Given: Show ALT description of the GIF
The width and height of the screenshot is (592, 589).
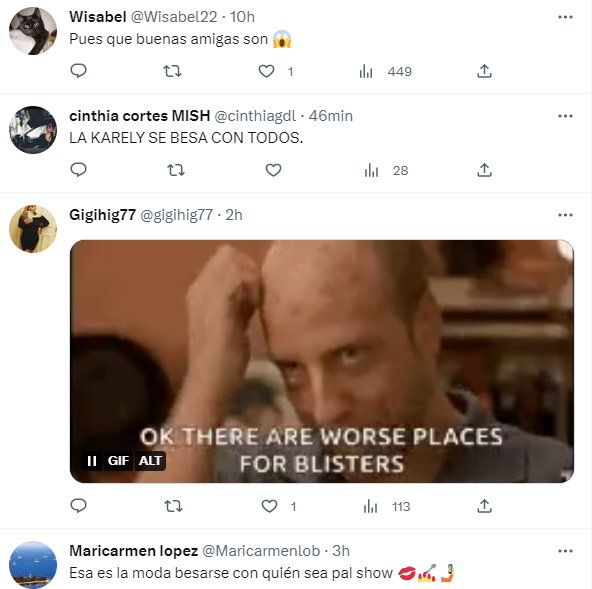Looking at the screenshot, I should tap(150, 461).
